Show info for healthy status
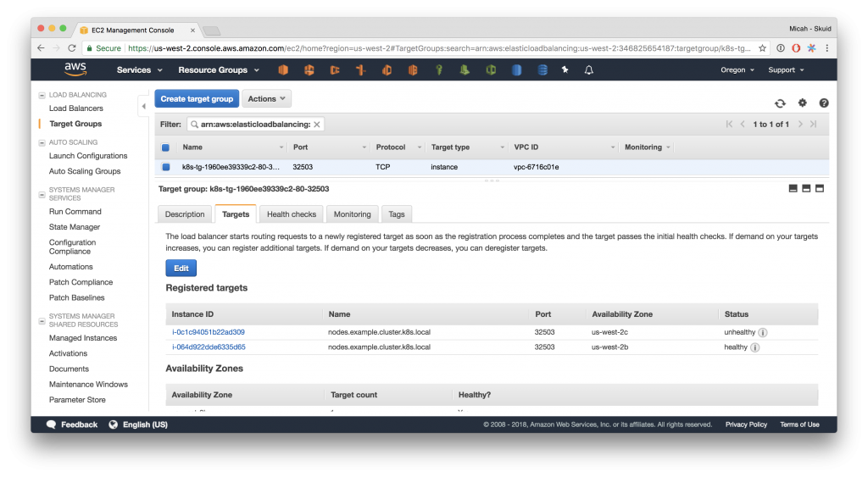 coord(754,347)
